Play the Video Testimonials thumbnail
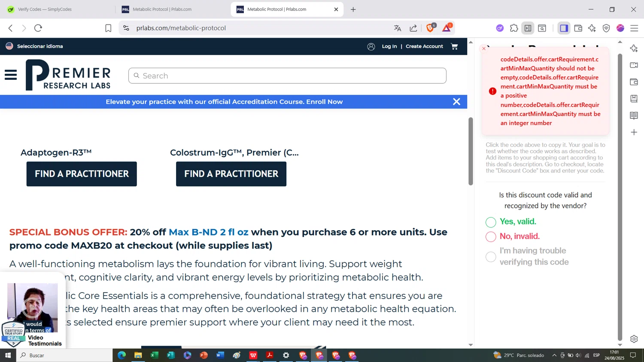The height and width of the screenshot is (362, 644). [x=33, y=307]
